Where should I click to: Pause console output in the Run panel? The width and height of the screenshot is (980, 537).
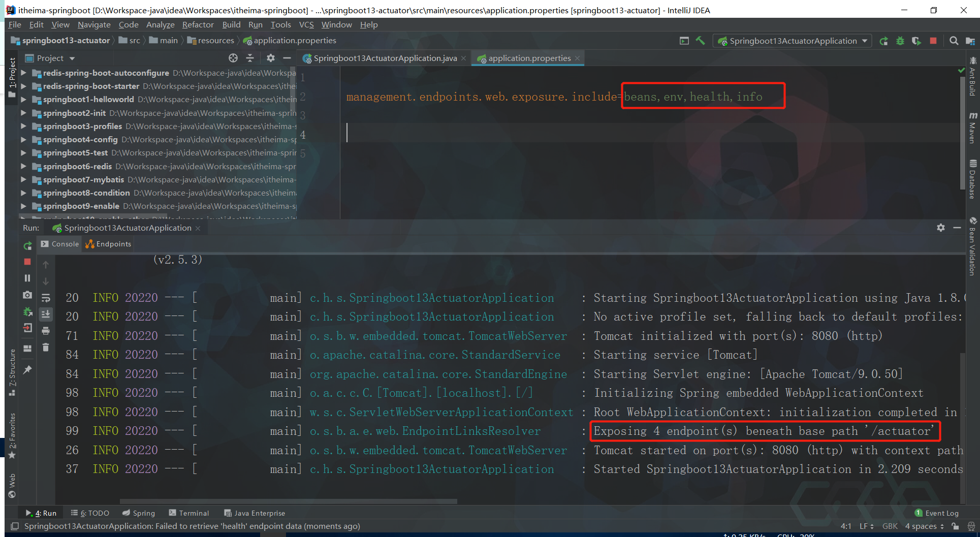(x=27, y=278)
